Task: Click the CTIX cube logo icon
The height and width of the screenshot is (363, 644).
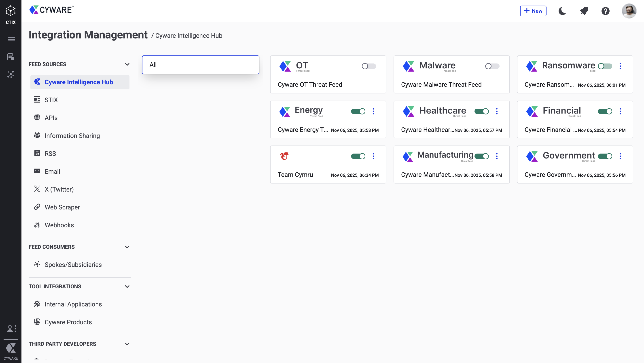Action: [x=11, y=11]
